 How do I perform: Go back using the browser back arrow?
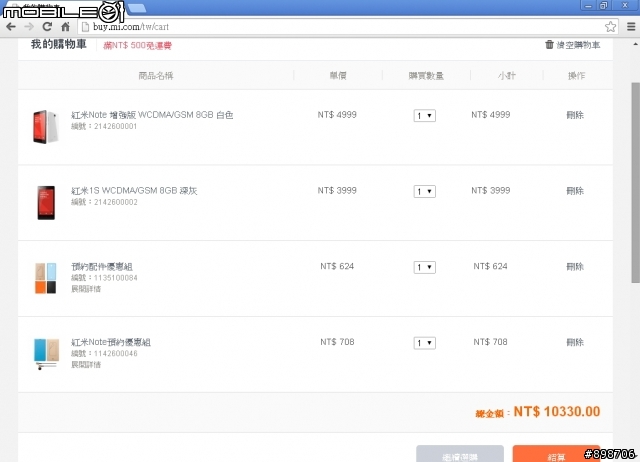(x=11, y=27)
